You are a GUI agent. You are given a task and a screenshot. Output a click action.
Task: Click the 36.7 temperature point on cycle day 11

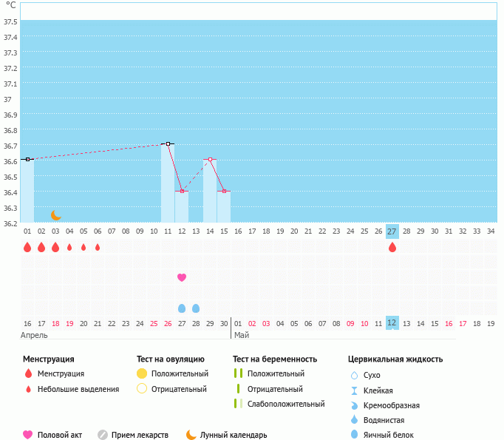point(168,143)
